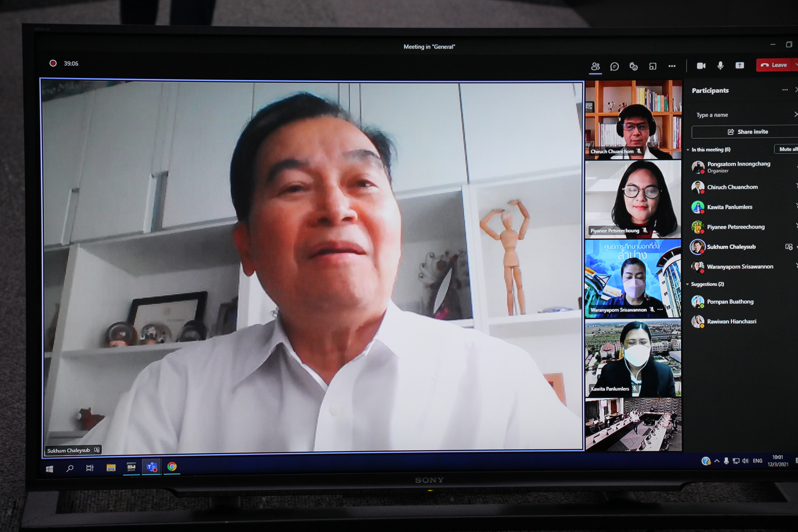Screen dimensions: 798x532
Task: Select Sukhum Chaleysub in participants list
Action: [731, 247]
